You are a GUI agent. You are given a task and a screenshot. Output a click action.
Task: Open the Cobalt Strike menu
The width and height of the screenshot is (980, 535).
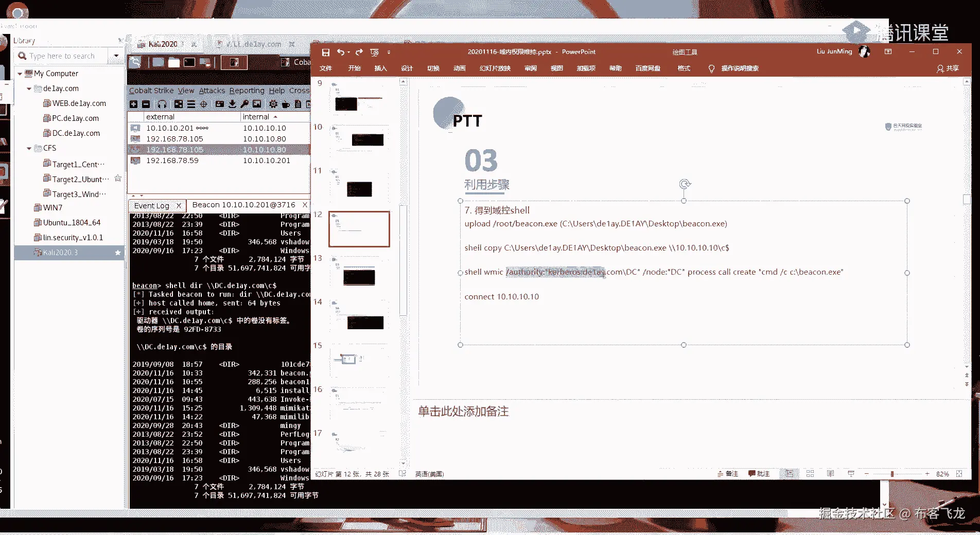click(151, 91)
